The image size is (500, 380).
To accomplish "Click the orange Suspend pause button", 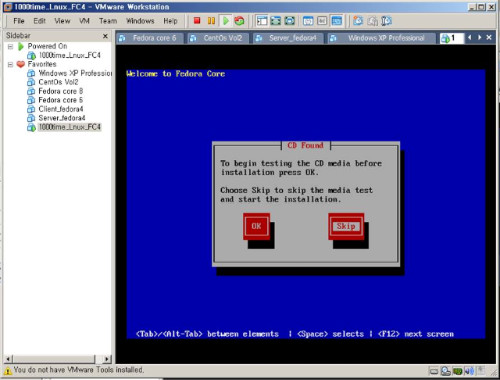I will pyautogui.click(x=211, y=21).
